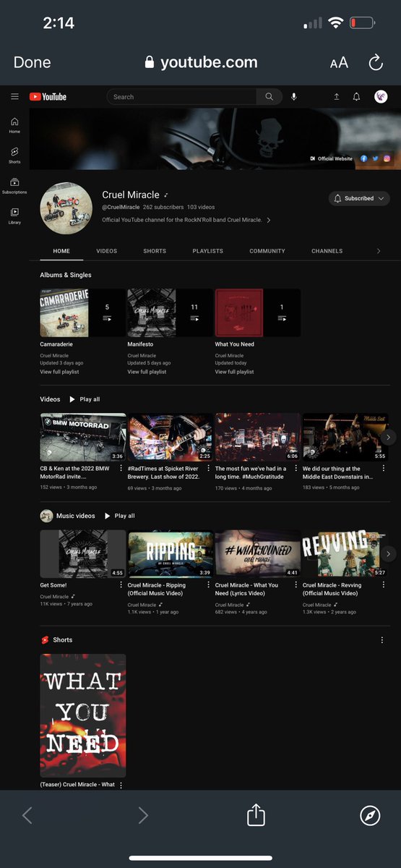Go forward with the browser arrow
This screenshot has height=868, width=401.
[143, 816]
